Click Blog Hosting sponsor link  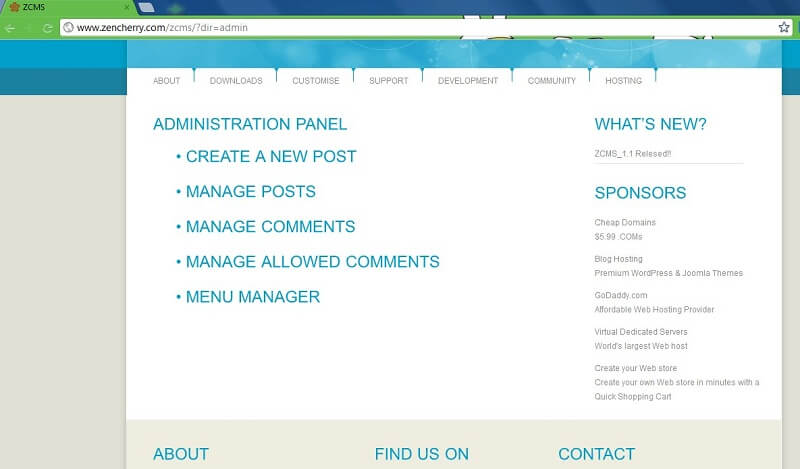(618, 259)
